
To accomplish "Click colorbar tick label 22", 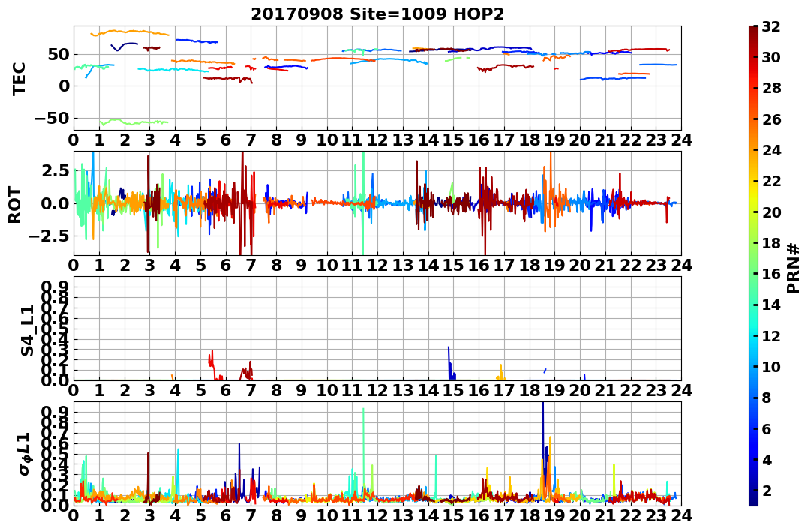I will 771,181.
